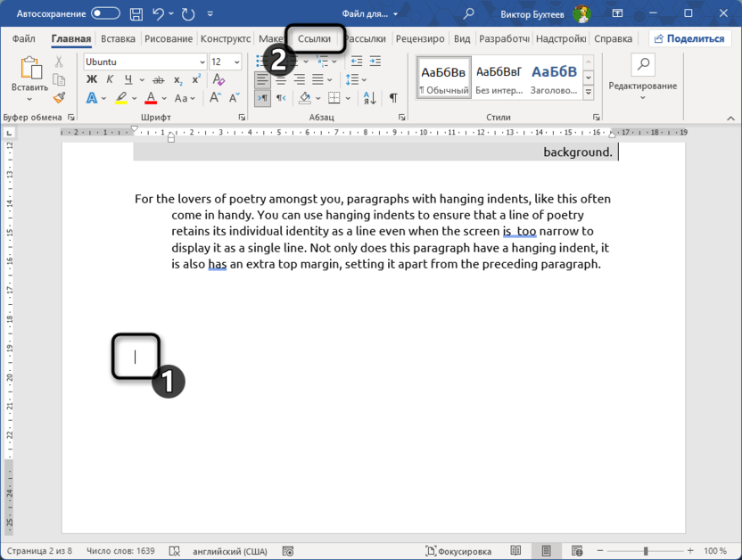742x560 pixels.
Task: Select the Заголовок heading style thumbnail
Action: pyautogui.click(x=554, y=78)
